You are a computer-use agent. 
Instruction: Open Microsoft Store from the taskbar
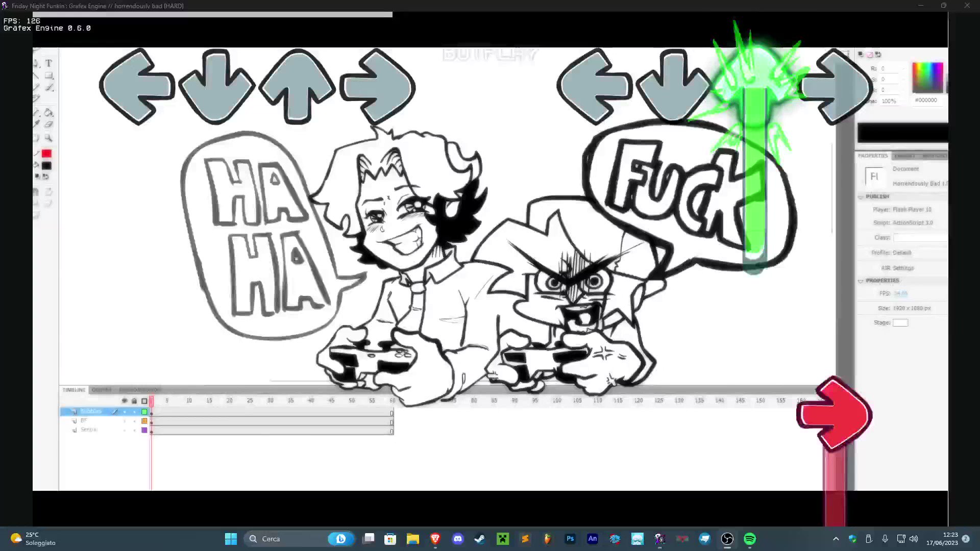[x=390, y=539]
